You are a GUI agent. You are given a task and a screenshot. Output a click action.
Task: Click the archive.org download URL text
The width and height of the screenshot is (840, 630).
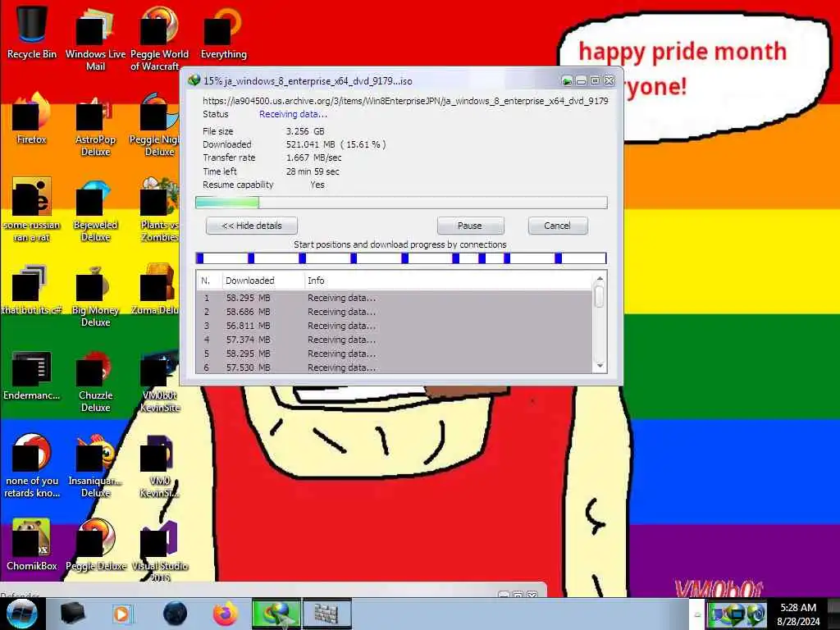coord(405,101)
